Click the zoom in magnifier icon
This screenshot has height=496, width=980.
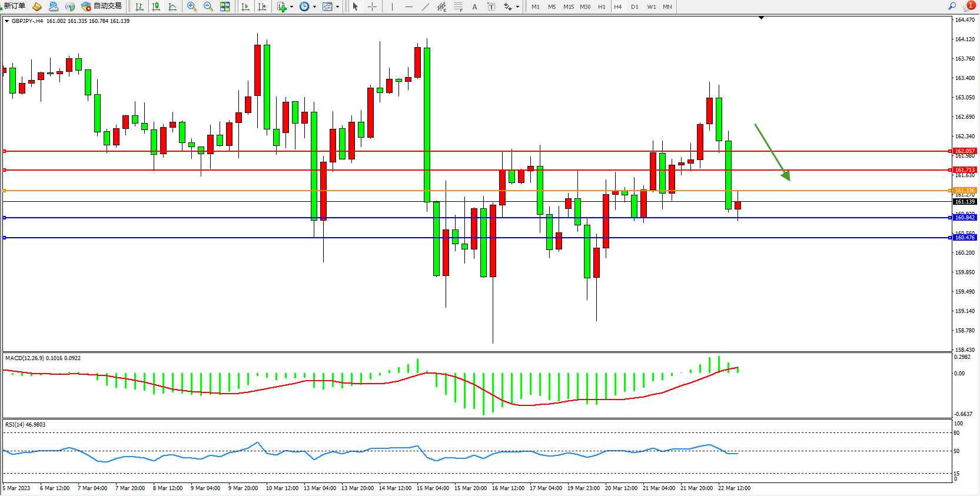(x=191, y=6)
